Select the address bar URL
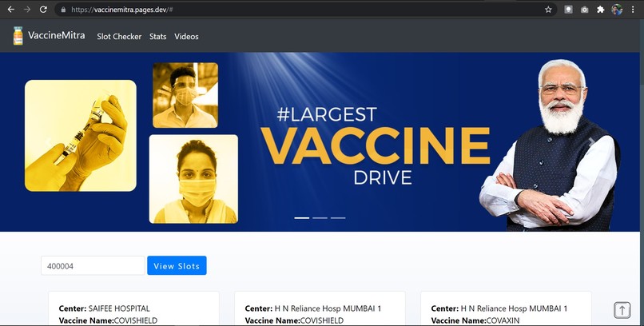644x326 pixels. coord(122,10)
